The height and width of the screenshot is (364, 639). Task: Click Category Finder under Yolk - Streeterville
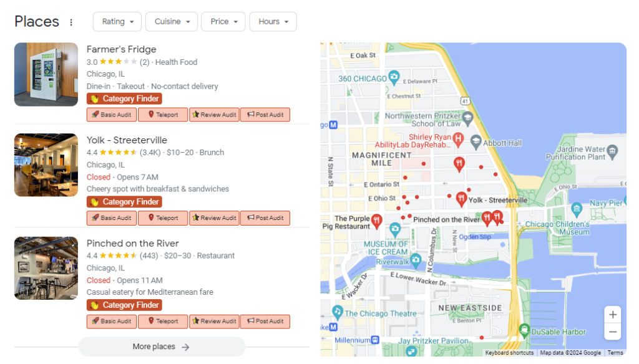tap(124, 202)
